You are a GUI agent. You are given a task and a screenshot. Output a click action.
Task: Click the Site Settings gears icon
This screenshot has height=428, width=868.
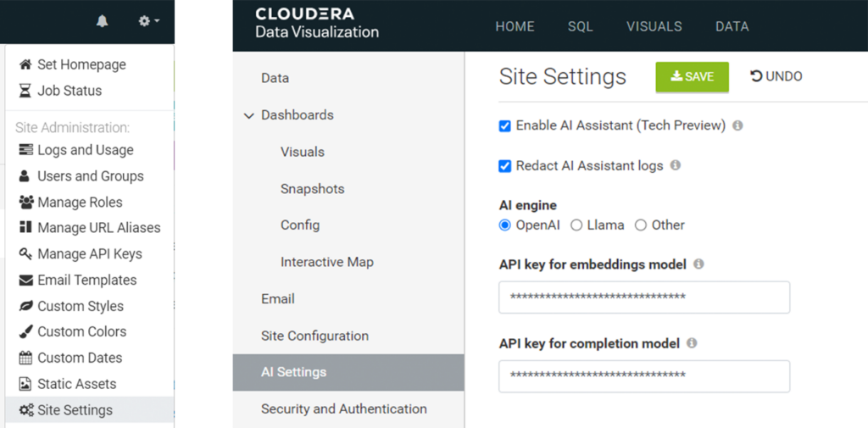(x=26, y=410)
